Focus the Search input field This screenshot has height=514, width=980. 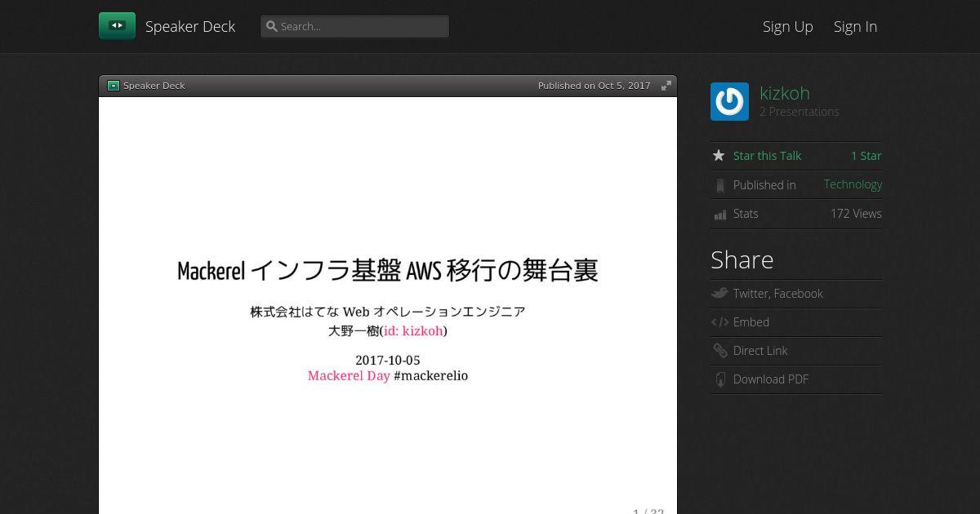point(354,26)
